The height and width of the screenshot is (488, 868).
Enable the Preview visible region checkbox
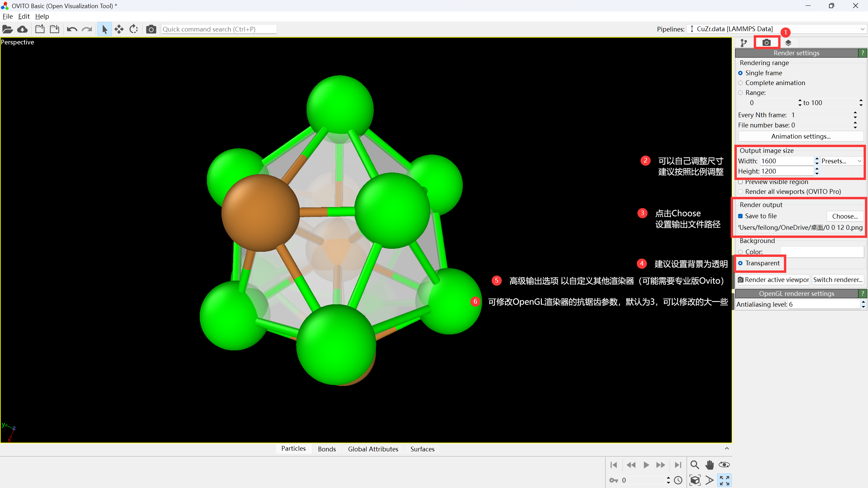(x=741, y=182)
